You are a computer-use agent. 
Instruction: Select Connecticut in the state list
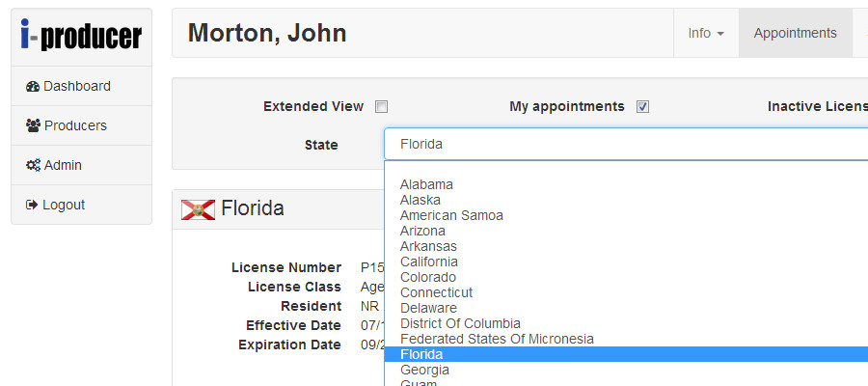(x=436, y=292)
